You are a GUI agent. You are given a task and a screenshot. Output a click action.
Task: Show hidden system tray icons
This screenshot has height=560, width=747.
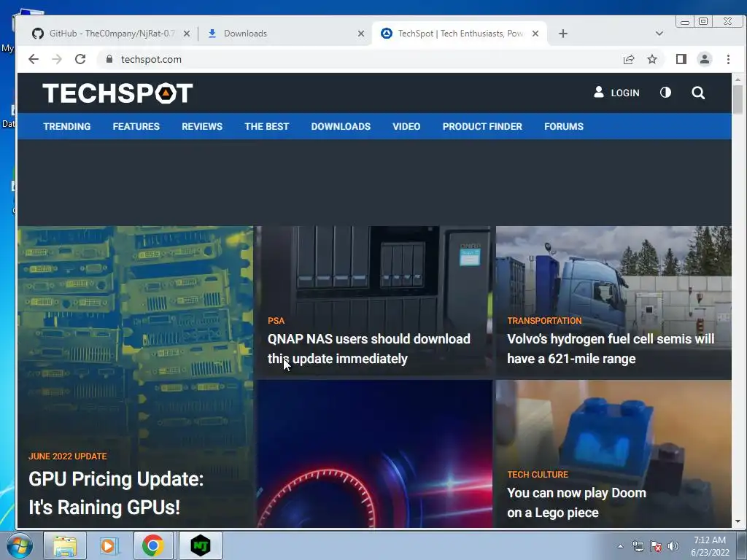point(620,546)
